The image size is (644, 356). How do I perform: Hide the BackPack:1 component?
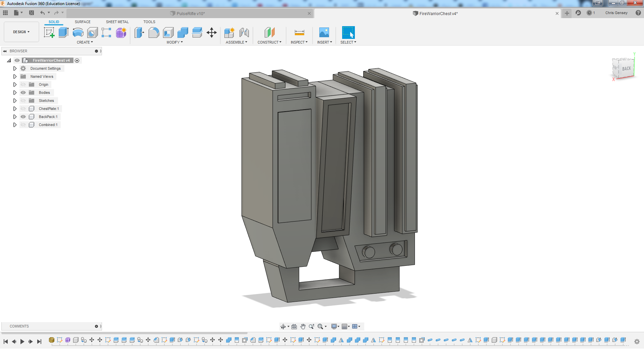[x=23, y=117]
